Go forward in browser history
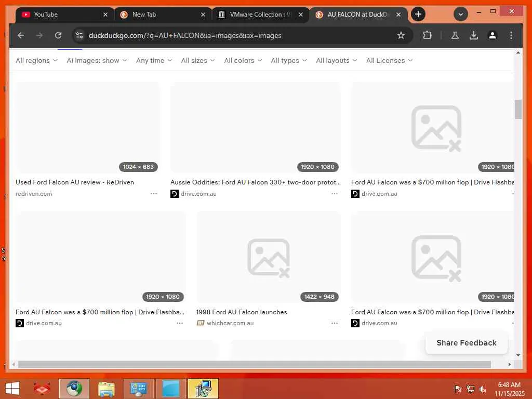 (39, 35)
